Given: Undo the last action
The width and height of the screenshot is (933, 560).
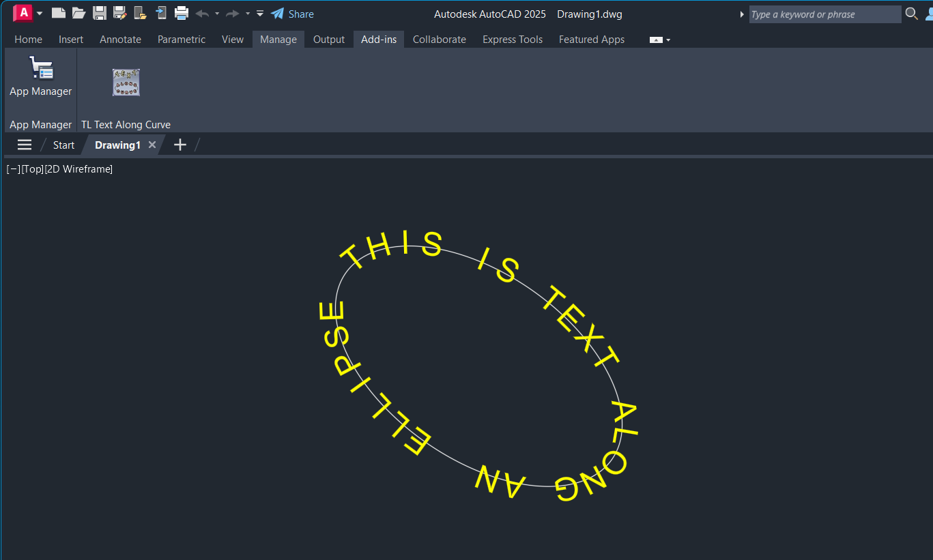Looking at the screenshot, I should [x=202, y=14].
